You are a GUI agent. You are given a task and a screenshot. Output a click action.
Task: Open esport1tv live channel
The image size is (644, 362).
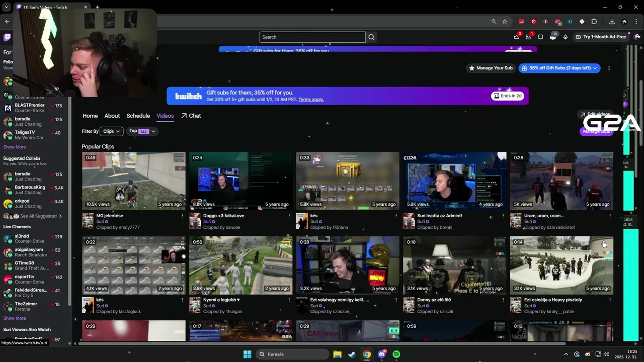[x=33, y=279]
